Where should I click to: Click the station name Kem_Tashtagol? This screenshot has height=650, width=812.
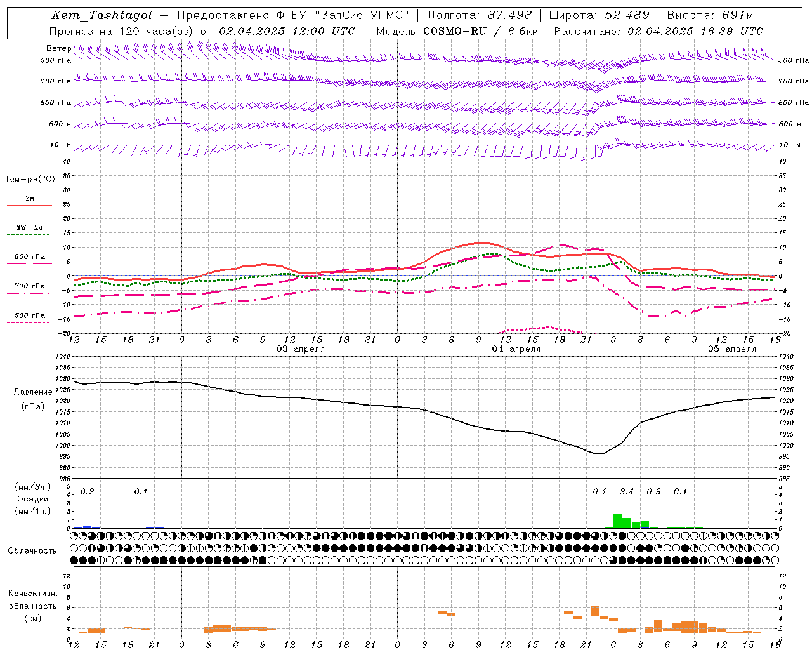coord(101,15)
